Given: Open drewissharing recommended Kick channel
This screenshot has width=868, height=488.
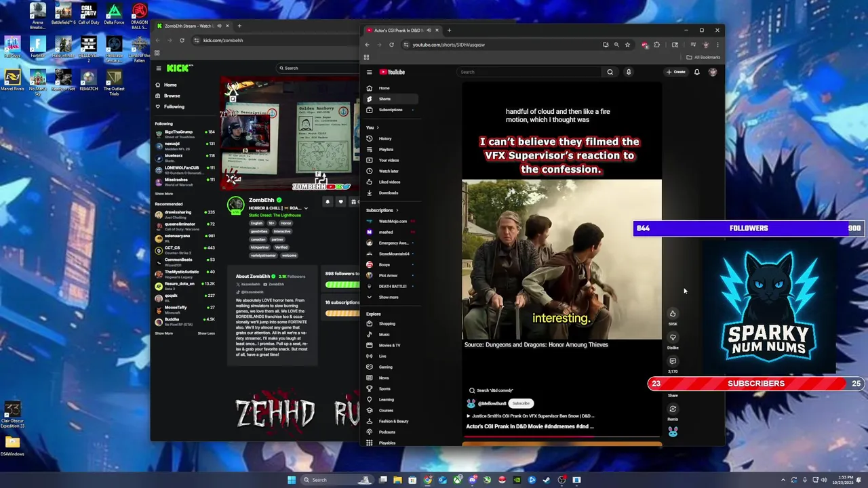Looking at the screenshot, I should pos(184,213).
